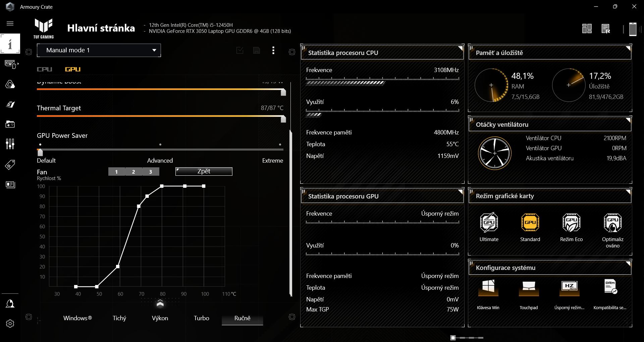Viewport: 644px width, 342px height.
Task: Select fan curve preset 2
Action: (133, 172)
